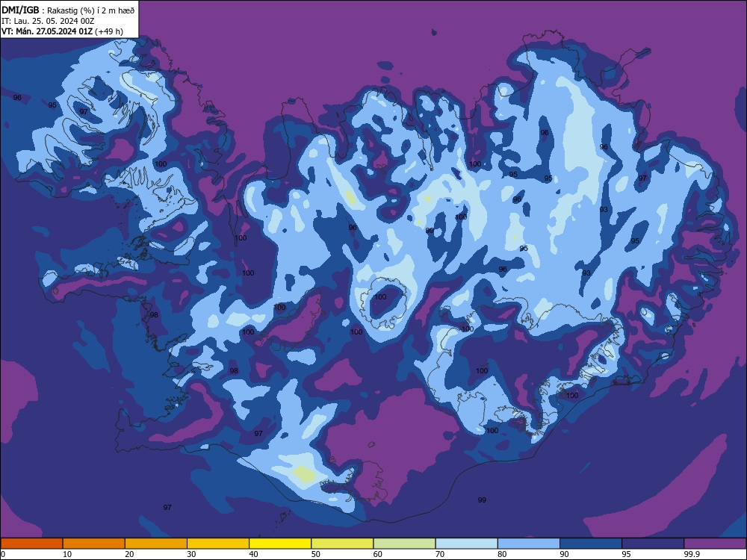Screen dimensions: 747x560
Task: Click the legend scale label '80'
Action: pyautogui.click(x=502, y=554)
